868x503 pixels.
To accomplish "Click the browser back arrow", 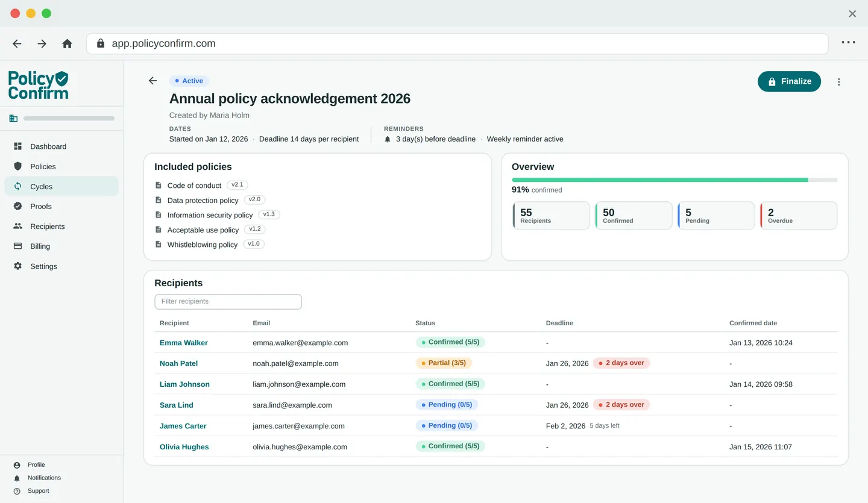I will click(17, 43).
